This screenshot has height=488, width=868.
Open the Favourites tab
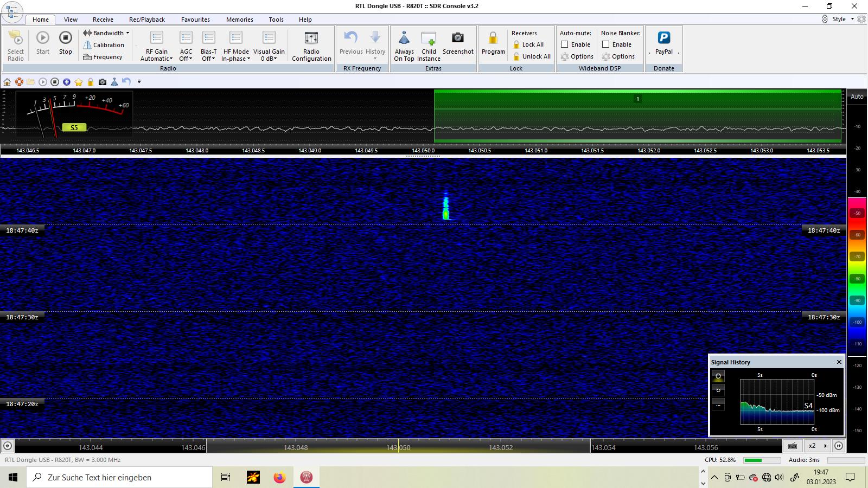195,20
